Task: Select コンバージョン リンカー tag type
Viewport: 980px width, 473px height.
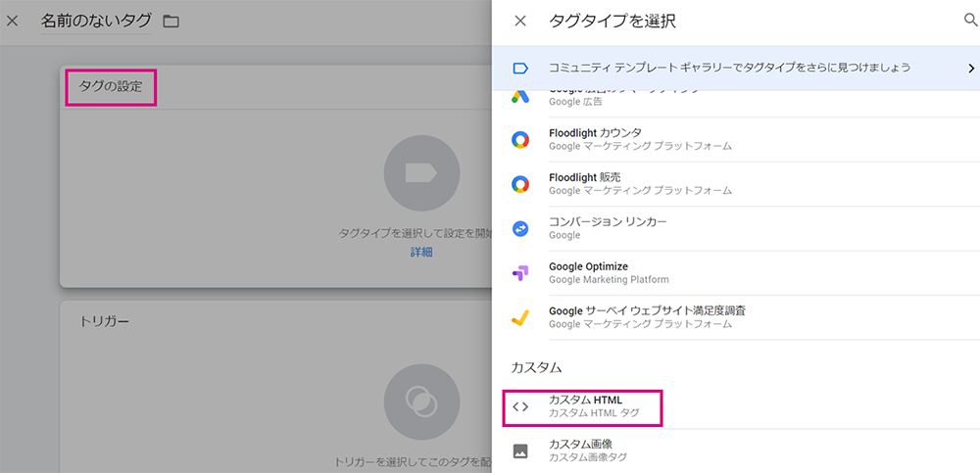Action: [x=736, y=229]
